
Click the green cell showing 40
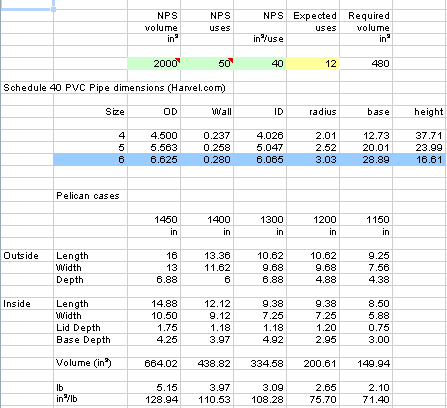click(260, 63)
